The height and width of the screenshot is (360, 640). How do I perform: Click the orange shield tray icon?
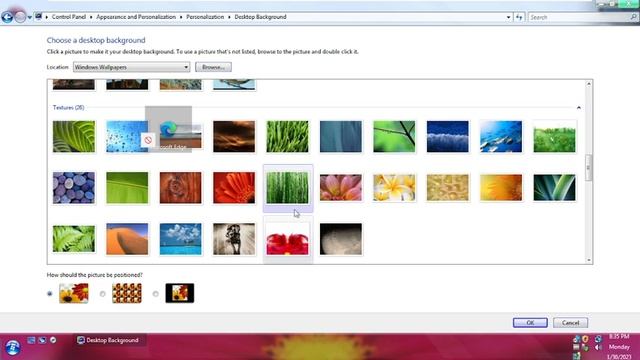[x=586, y=339]
